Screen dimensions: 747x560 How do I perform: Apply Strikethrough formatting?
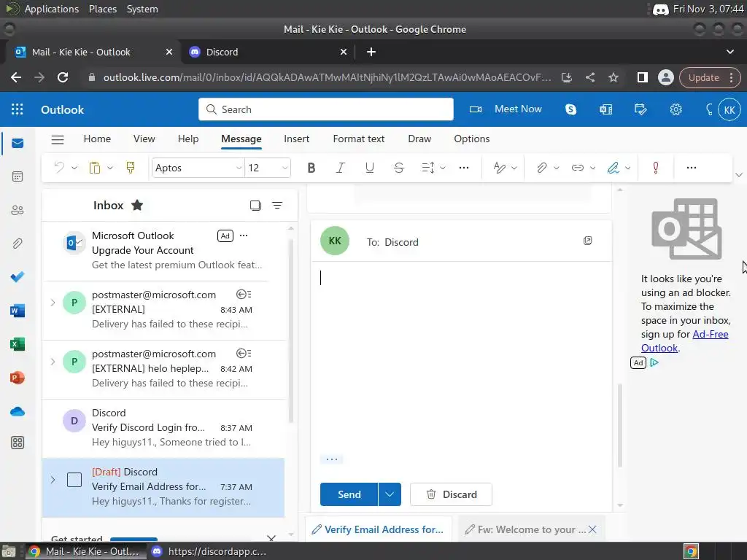tap(399, 168)
